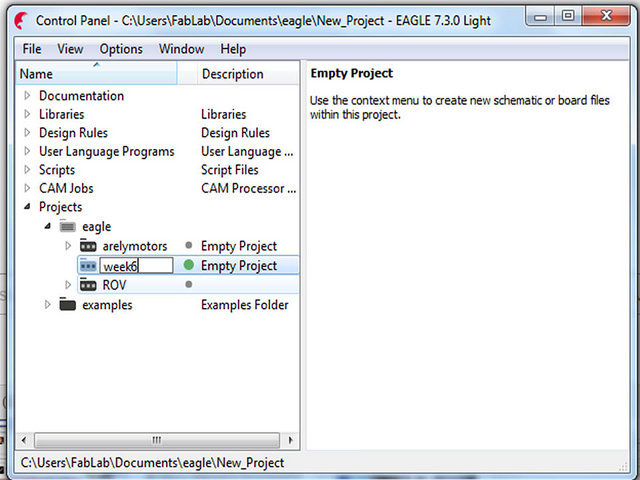The height and width of the screenshot is (480, 640).
Task: Expand the Libraries tree node
Action: click(27, 114)
